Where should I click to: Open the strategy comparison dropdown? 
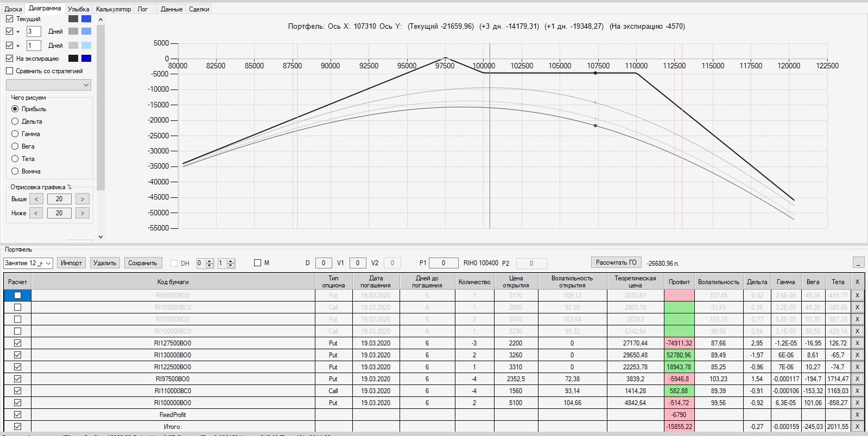coord(48,85)
